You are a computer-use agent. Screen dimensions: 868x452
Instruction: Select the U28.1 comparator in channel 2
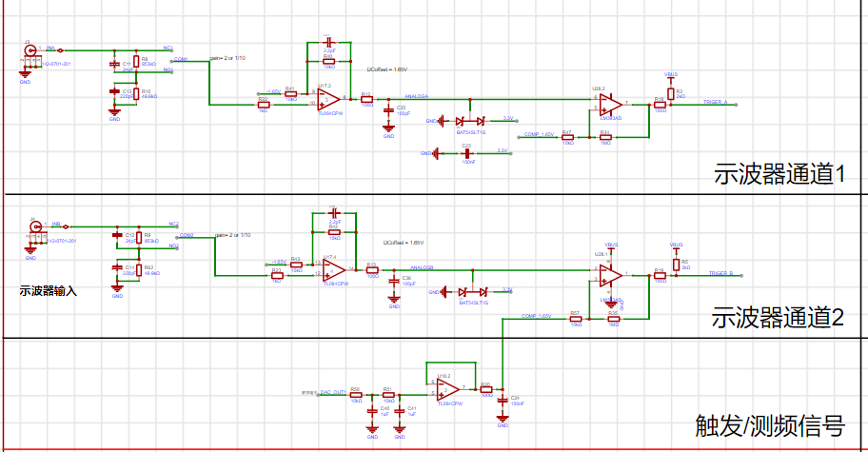(611, 275)
